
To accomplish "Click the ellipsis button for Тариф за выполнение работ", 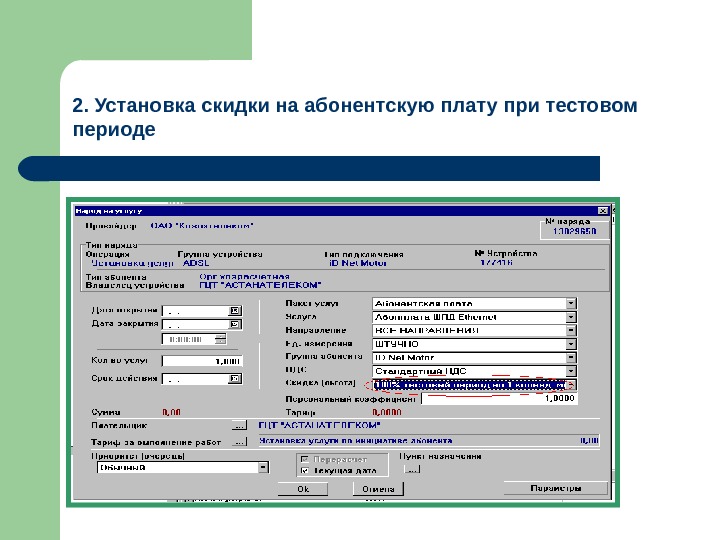I will [x=239, y=442].
